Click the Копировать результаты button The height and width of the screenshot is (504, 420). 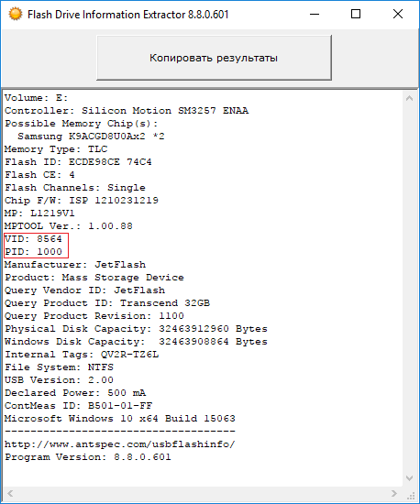[214, 58]
